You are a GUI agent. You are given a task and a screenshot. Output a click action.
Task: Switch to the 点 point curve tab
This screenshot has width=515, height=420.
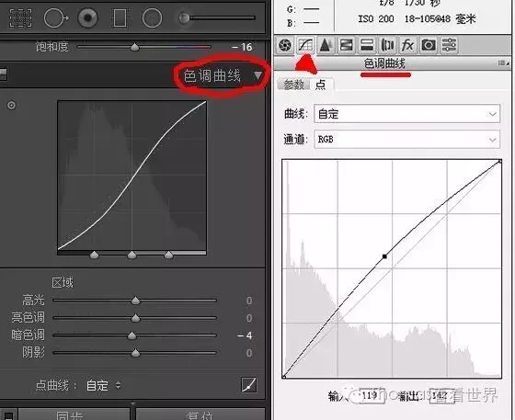tap(321, 85)
